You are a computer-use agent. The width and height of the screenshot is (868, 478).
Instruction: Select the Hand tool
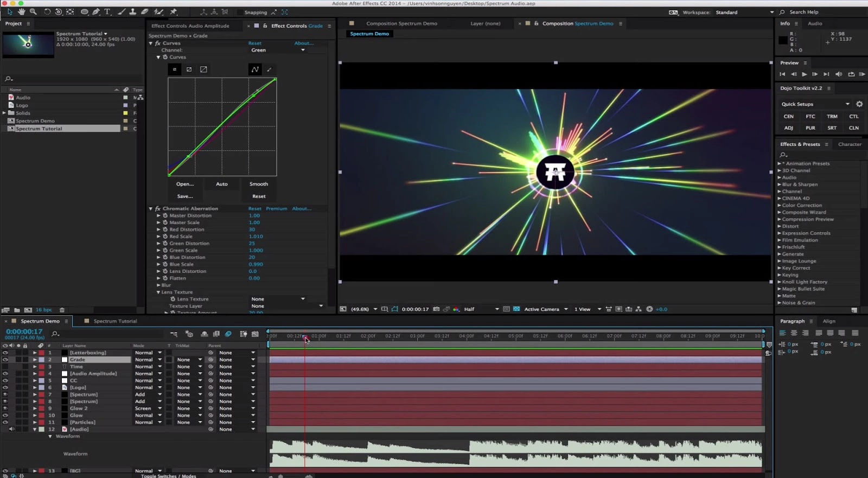pos(21,11)
